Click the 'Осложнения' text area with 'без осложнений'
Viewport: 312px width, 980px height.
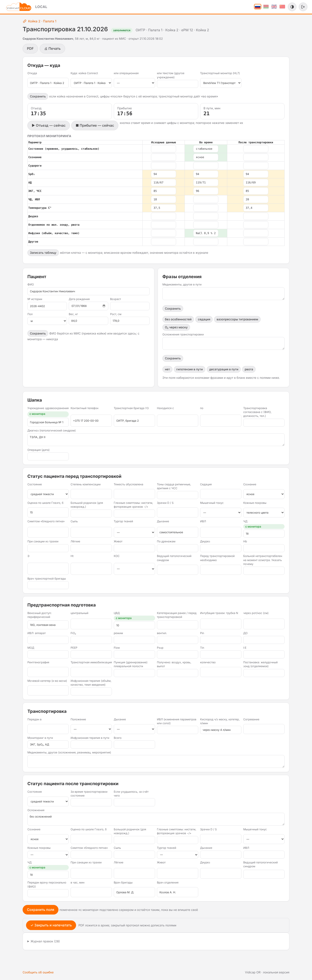(x=156, y=819)
